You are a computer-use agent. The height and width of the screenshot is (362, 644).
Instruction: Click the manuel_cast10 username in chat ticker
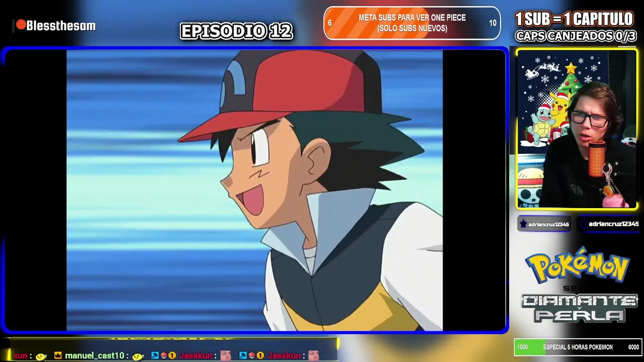[94, 355]
